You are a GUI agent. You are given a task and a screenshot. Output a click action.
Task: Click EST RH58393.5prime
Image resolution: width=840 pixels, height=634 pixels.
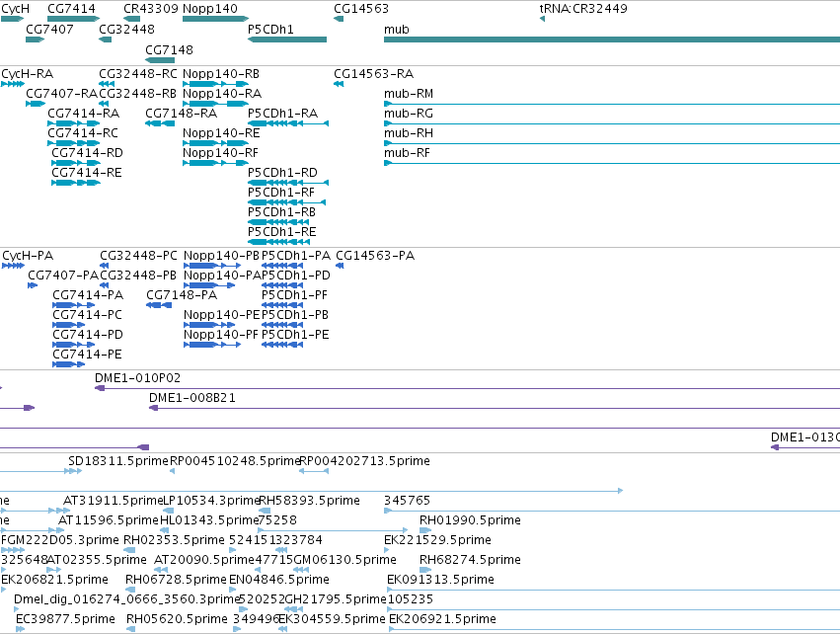pos(309,501)
